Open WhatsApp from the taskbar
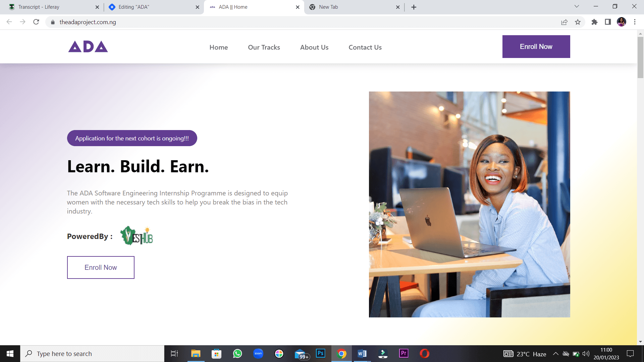This screenshot has width=644, height=362. pos(237,354)
